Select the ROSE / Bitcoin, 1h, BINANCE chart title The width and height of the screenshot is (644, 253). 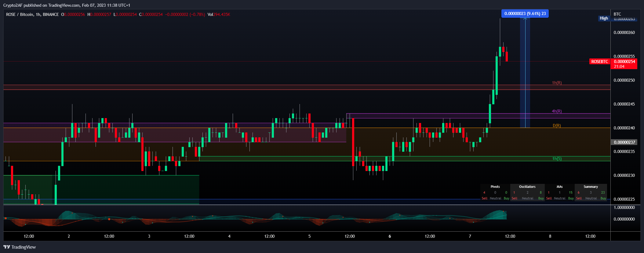pyautogui.click(x=32, y=14)
